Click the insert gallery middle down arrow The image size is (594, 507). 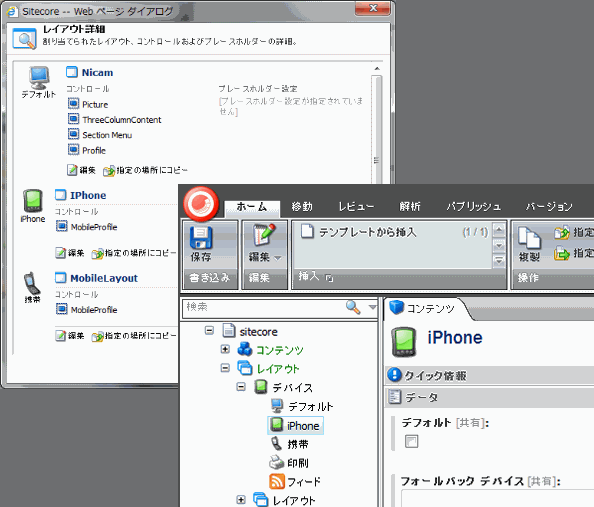click(x=499, y=246)
